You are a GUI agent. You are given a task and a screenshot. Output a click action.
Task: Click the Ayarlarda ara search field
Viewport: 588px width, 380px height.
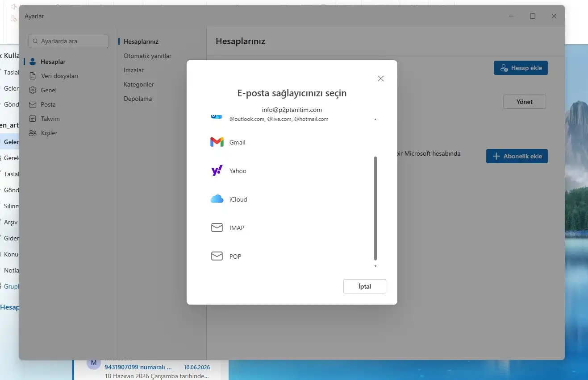(x=68, y=41)
